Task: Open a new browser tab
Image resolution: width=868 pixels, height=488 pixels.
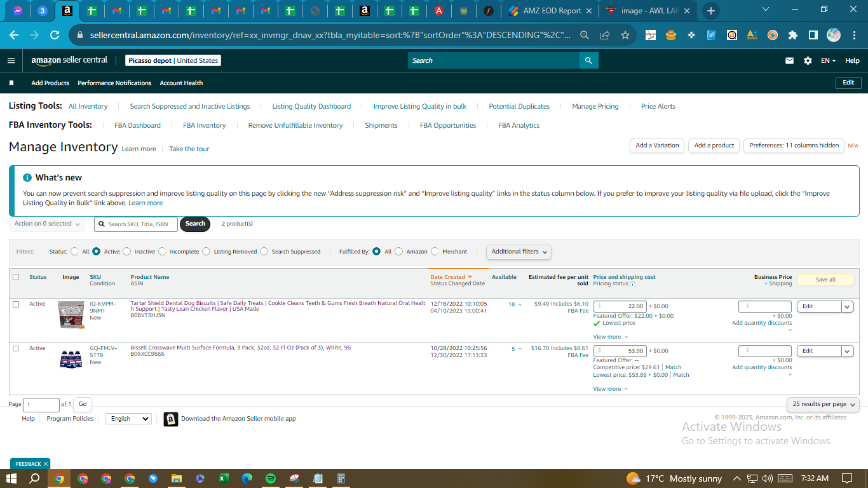Action: click(710, 11)
